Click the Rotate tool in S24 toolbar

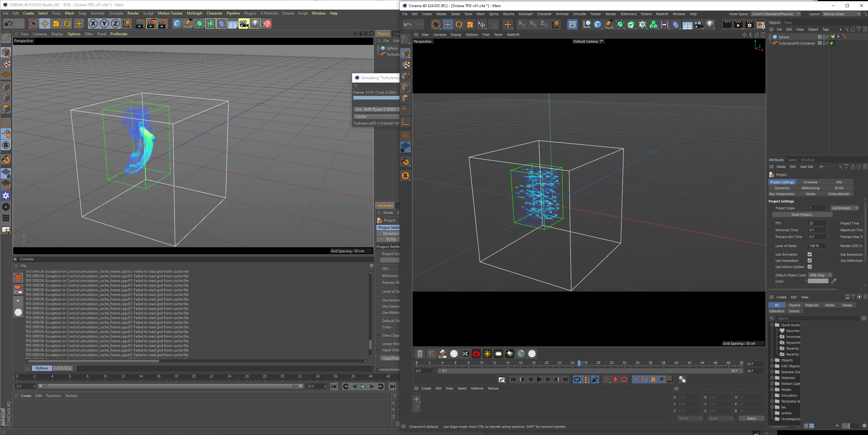459,24
